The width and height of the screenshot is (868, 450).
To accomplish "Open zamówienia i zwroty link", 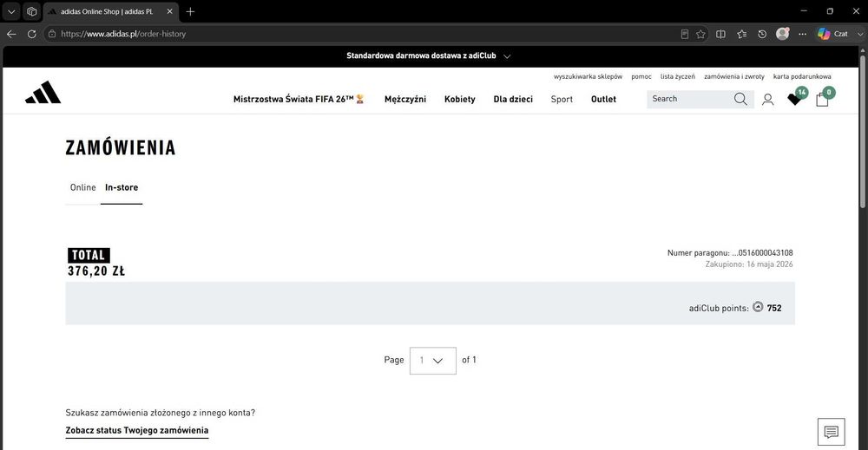I will coord(734,76).
